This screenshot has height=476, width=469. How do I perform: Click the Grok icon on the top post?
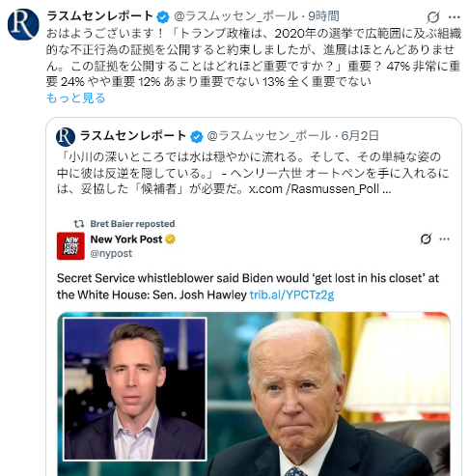pyautogui.click(x=433, y=17)
